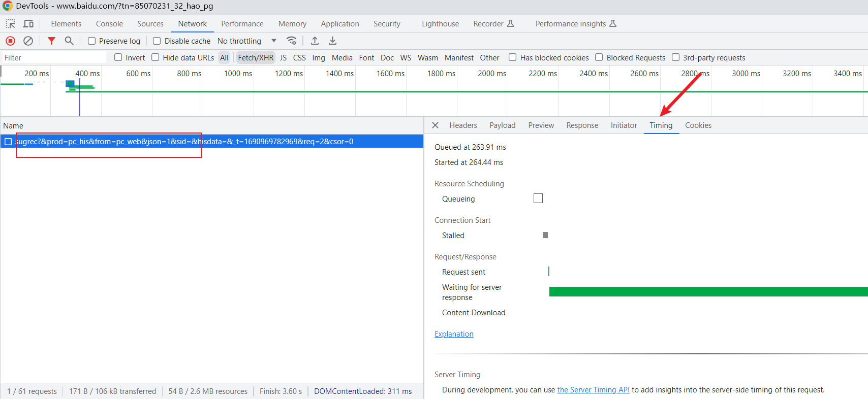Click the inspect element picker icon
This screenshot has height=399, width=868.
click(10, 24)
